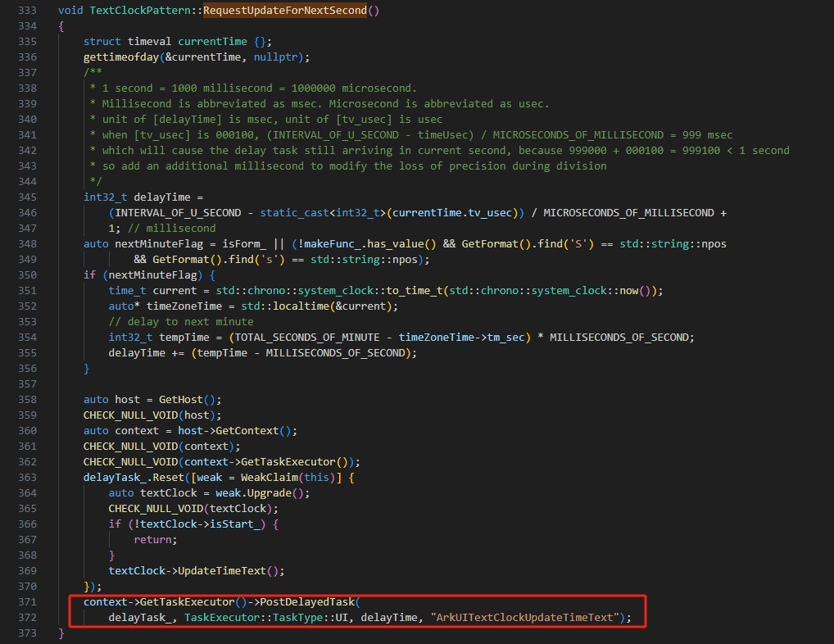The image size is (834, 644).
Task: Click 'TextClockPattern' class name on line 333
Action: (x=140, y=10)
